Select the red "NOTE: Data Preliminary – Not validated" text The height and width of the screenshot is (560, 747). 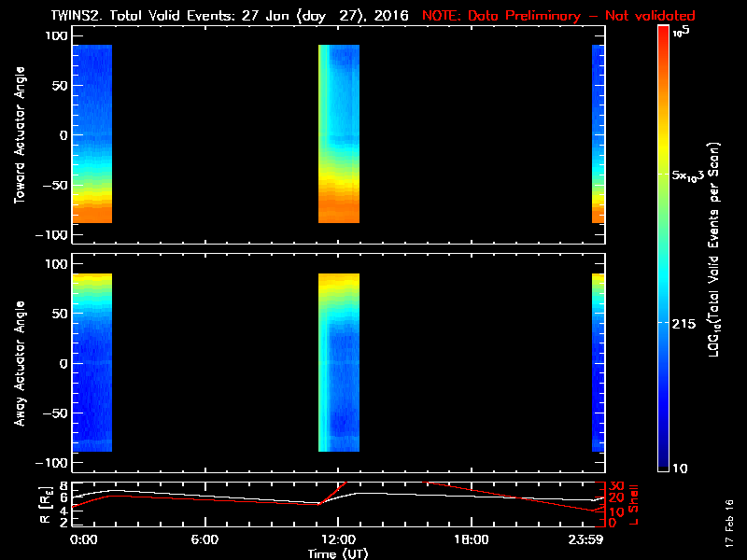(558, 16)
